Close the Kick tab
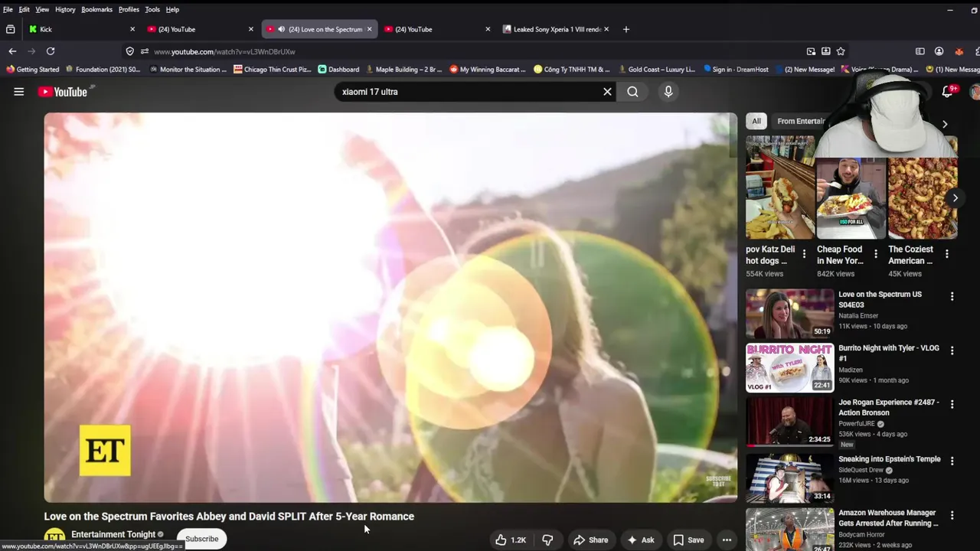The height and width of the screenshot is (551, 980). 132,29
